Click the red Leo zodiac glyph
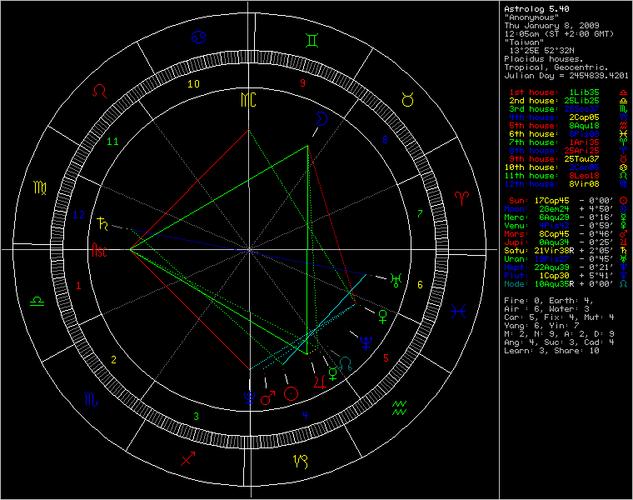633x500 pixels. point(99,91)
